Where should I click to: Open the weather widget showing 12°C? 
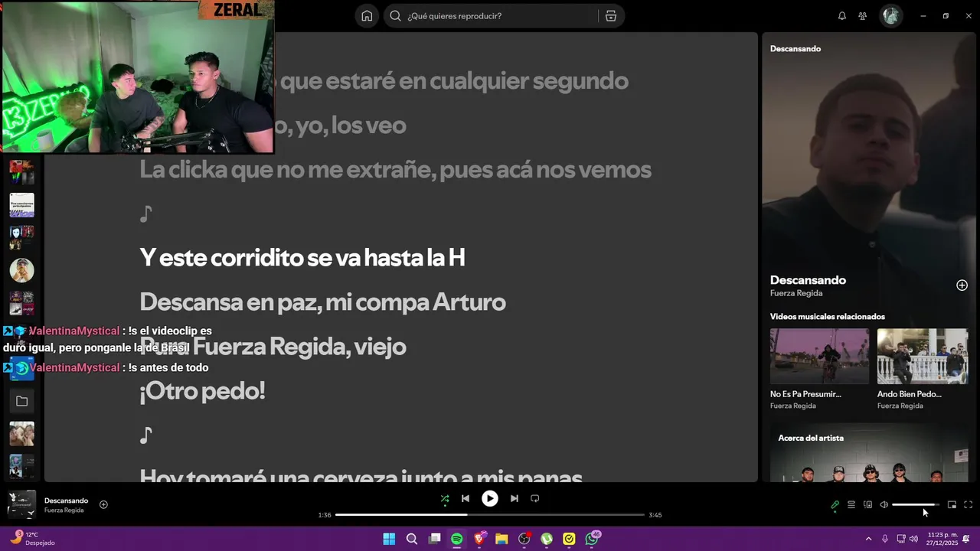pos(32,539)
